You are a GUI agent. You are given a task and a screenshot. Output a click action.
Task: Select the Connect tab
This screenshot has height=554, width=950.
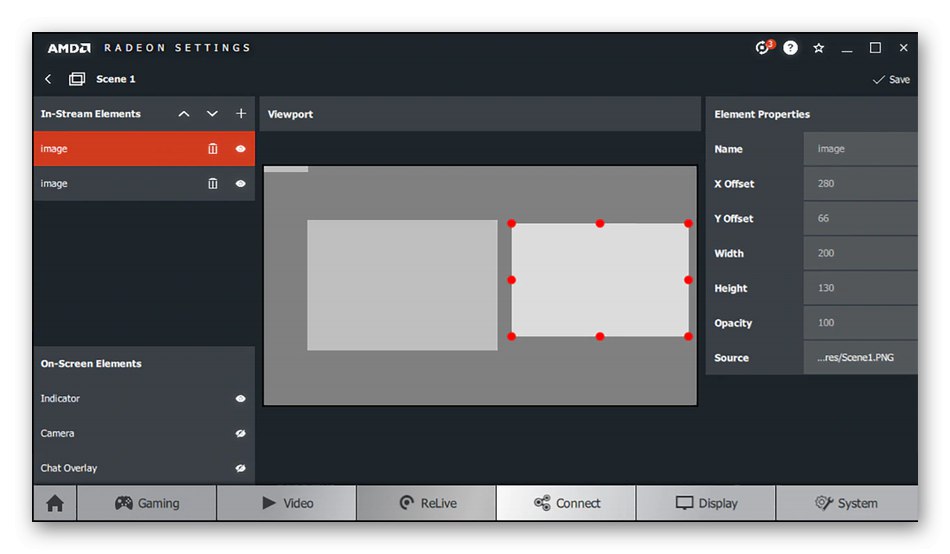[x=566, y=503]
